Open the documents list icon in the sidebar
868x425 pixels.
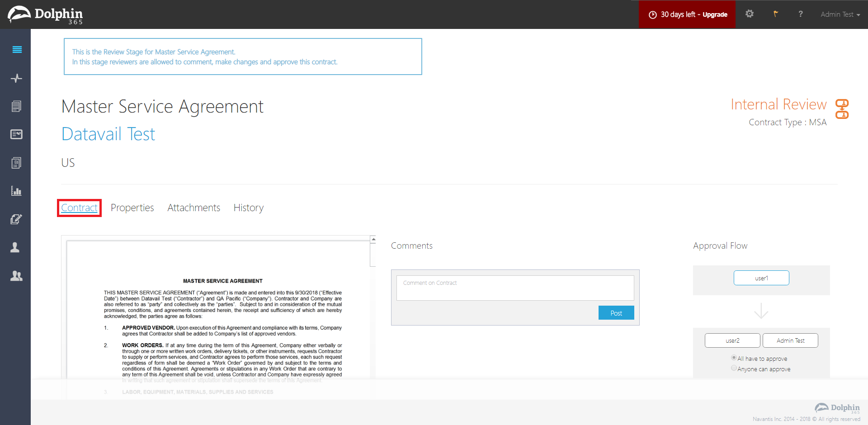[16, 106]
